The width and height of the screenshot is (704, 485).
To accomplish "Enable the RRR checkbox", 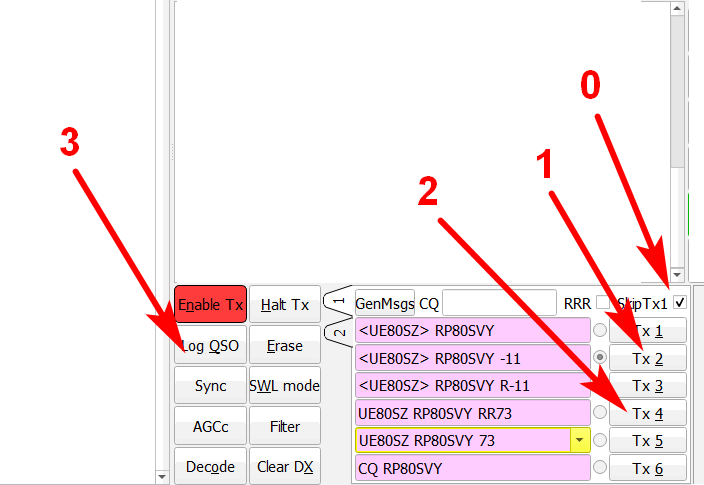I will click(x=602, y=302).
